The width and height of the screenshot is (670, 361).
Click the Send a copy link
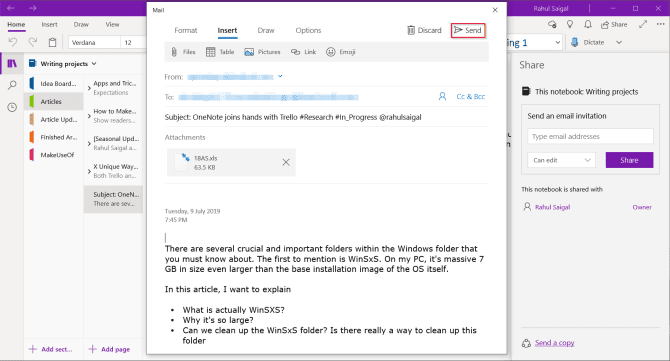(x=555, y=343)
